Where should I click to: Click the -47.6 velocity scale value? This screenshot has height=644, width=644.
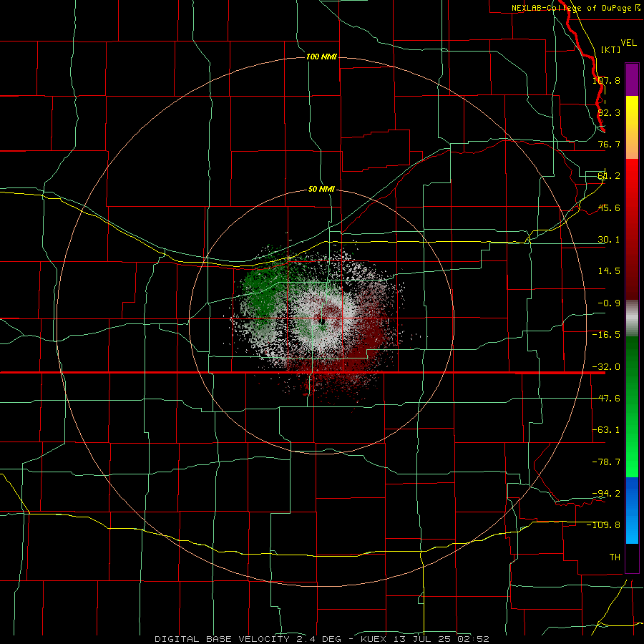(x=606, y=399)
